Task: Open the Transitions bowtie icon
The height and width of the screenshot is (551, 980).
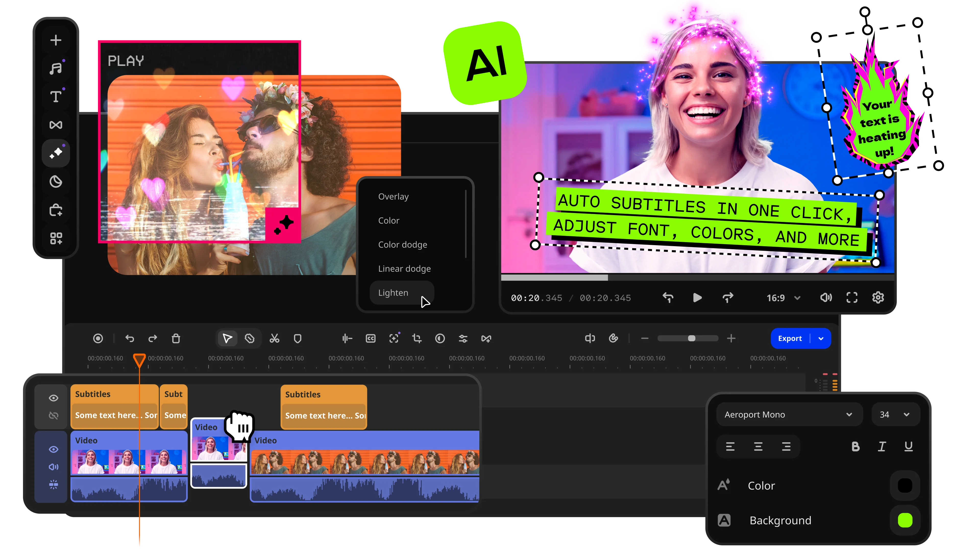Action: [x=56, y=125]
